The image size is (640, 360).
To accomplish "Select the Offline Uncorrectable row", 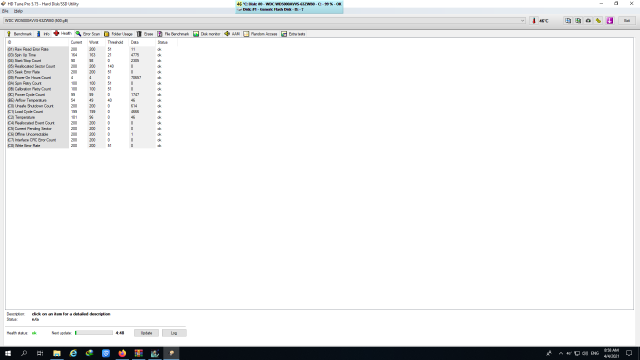I will 92,134.
